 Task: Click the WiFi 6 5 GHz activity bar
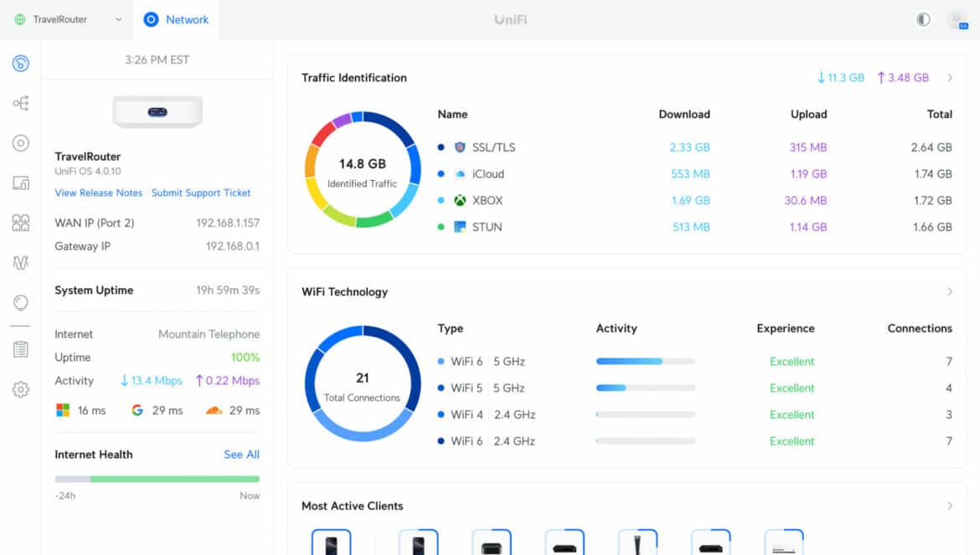tap(646, 362)
